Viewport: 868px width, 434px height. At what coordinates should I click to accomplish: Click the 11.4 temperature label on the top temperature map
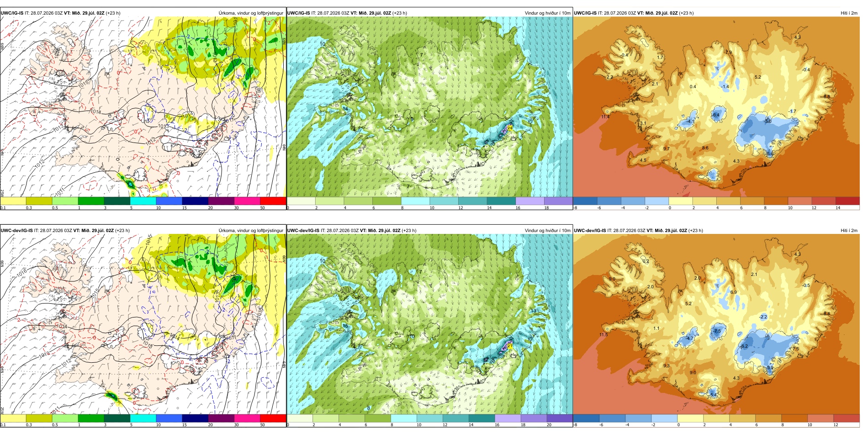605,117
